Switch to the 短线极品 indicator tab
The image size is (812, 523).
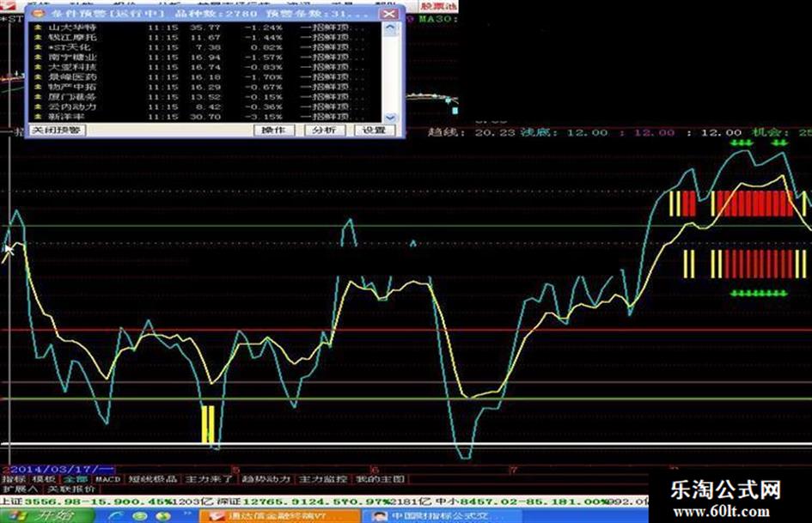(153, 479)
